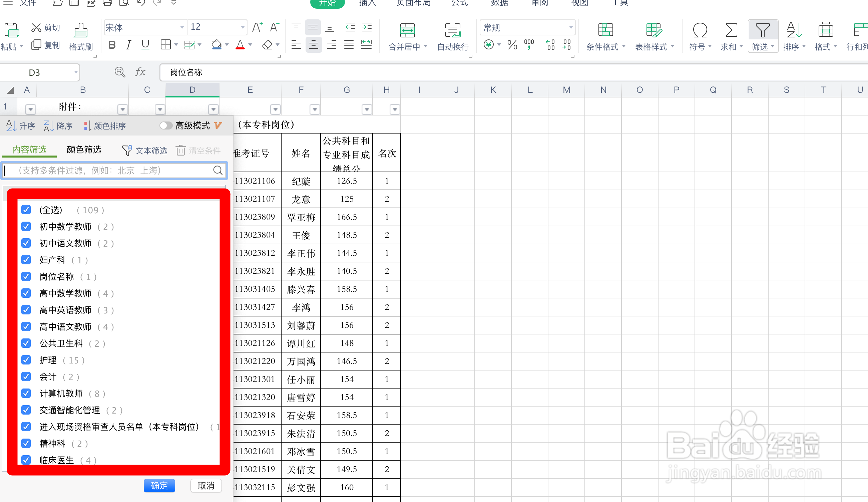
Task: Uncheck the 岗位名称 checkbox
Action: [x=26, y=276]
